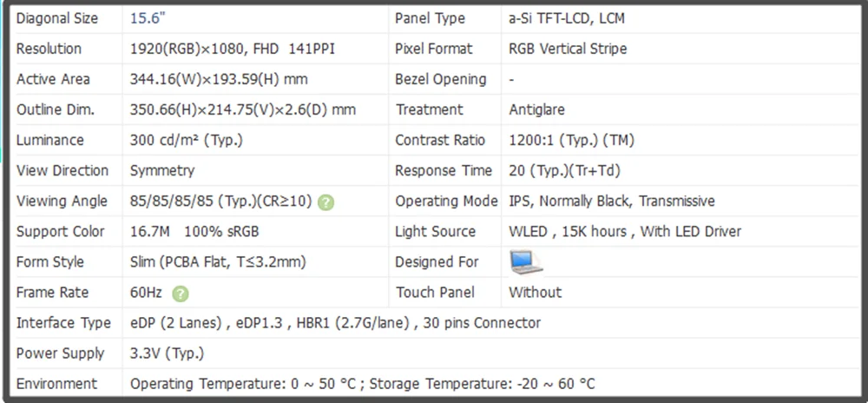Click the Response Time 20 (Typ.) value
This screenshot has height=403, width=868.
[565, 170]
